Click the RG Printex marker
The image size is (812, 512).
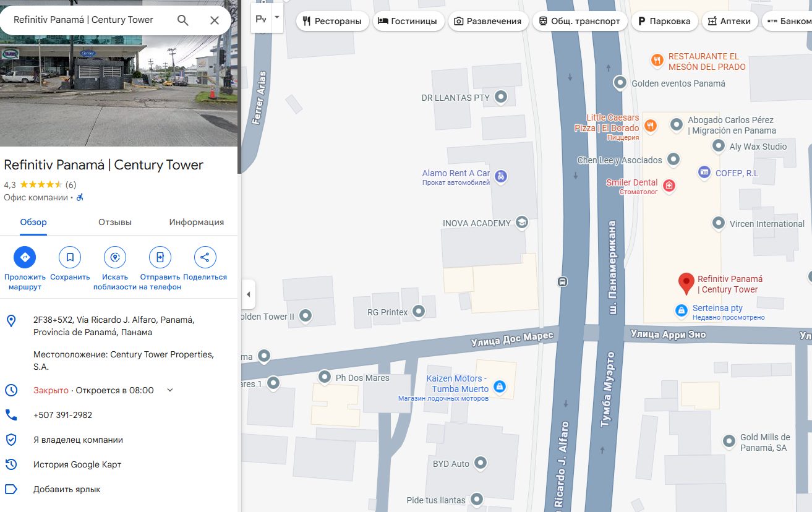pos(419,312)
